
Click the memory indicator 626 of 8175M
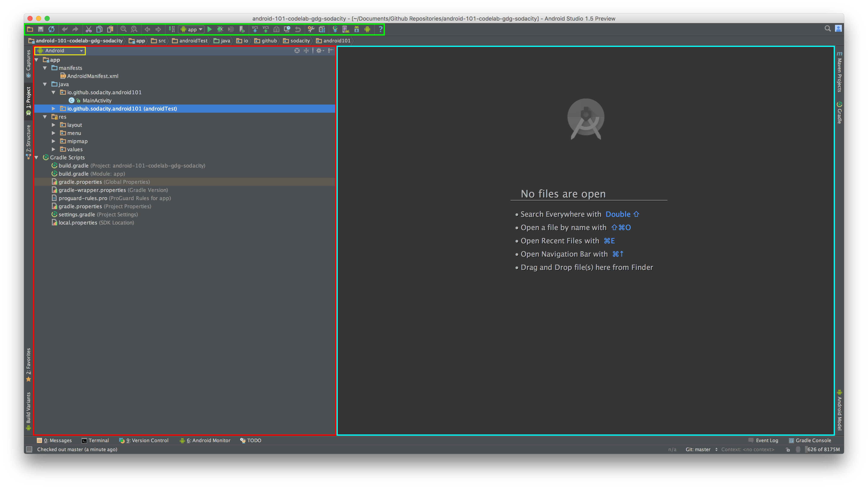(823, 449)
